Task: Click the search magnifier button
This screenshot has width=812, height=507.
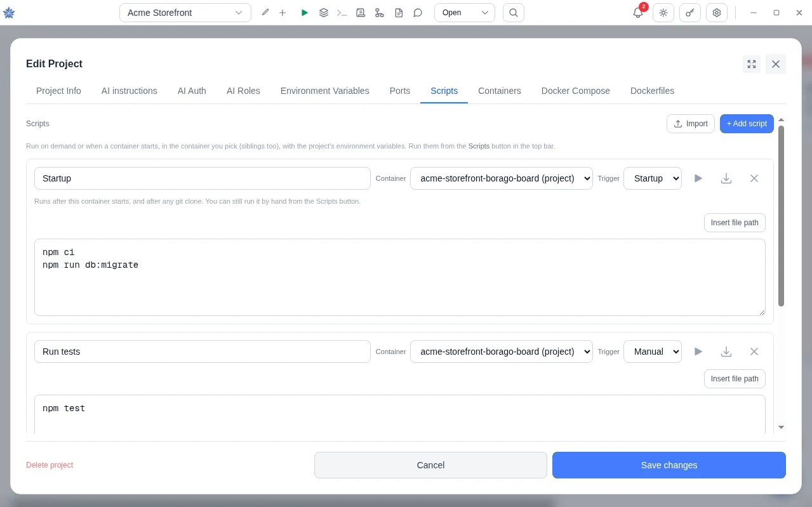Action: pyautogui.click(x=514, y=13)
